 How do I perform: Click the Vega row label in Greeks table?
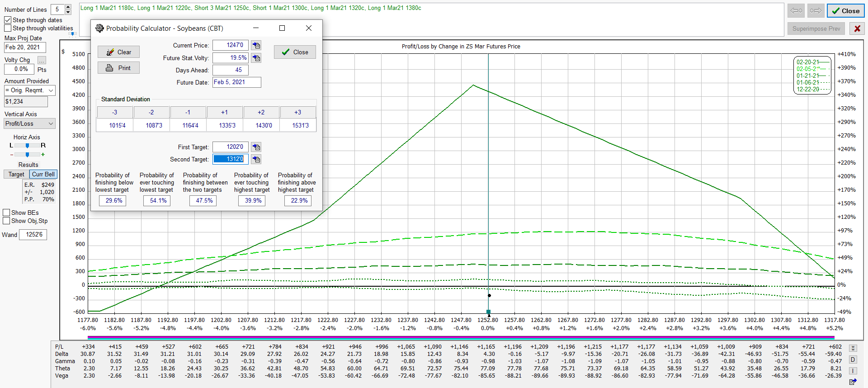point(61,375)
